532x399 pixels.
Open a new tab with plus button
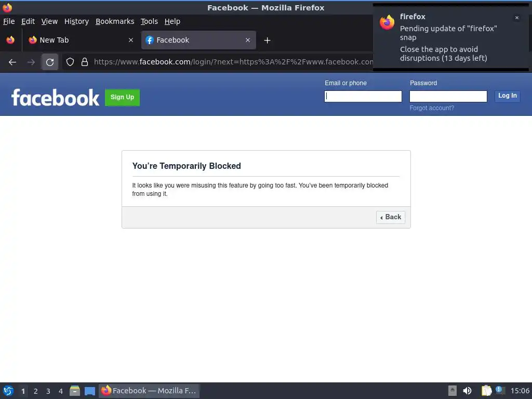(x=267, y=41)
